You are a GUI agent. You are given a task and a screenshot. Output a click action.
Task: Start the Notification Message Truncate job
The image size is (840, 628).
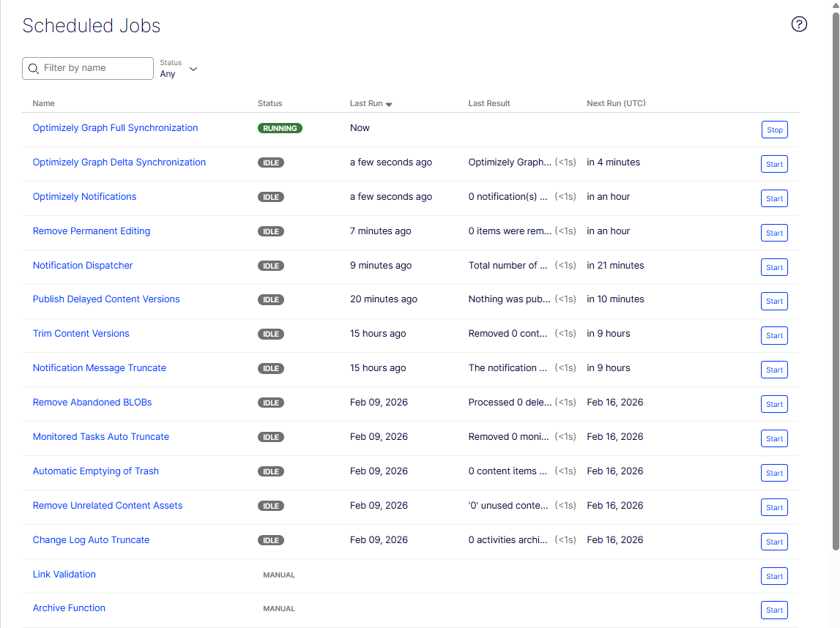[774, 370]
